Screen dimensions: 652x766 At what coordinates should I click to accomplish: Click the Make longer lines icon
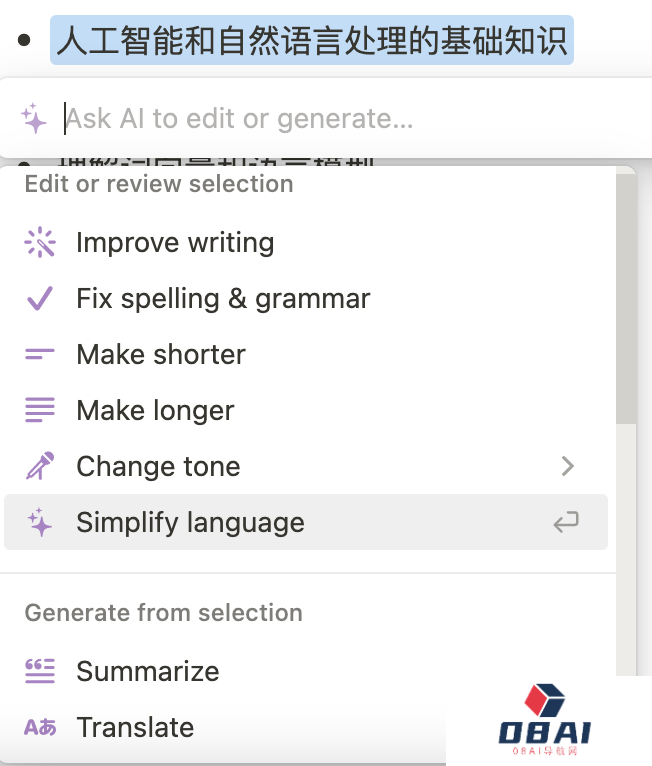[x=40, y=411]
